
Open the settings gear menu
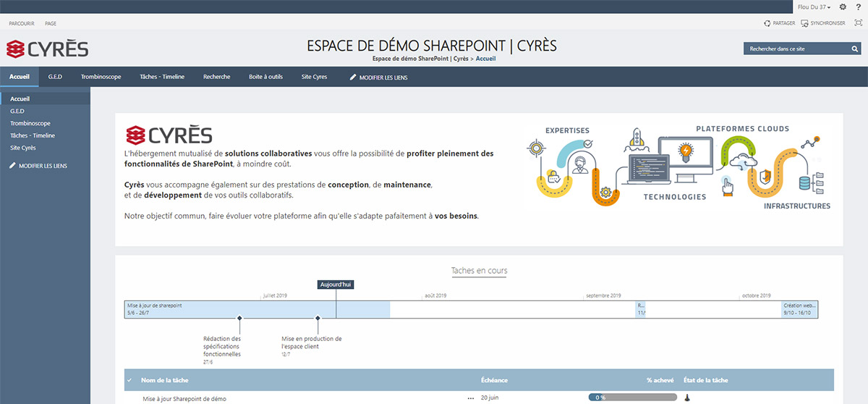tap(843, 7)
